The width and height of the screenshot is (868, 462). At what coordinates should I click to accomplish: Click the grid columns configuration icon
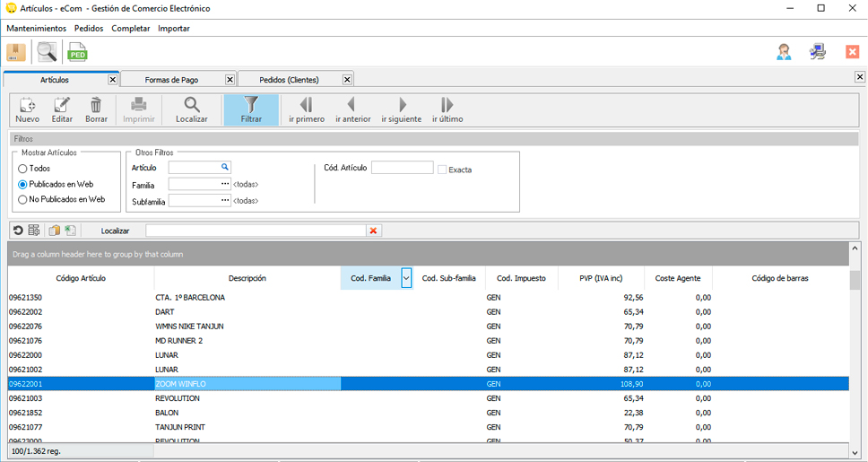tap(34, 231)
